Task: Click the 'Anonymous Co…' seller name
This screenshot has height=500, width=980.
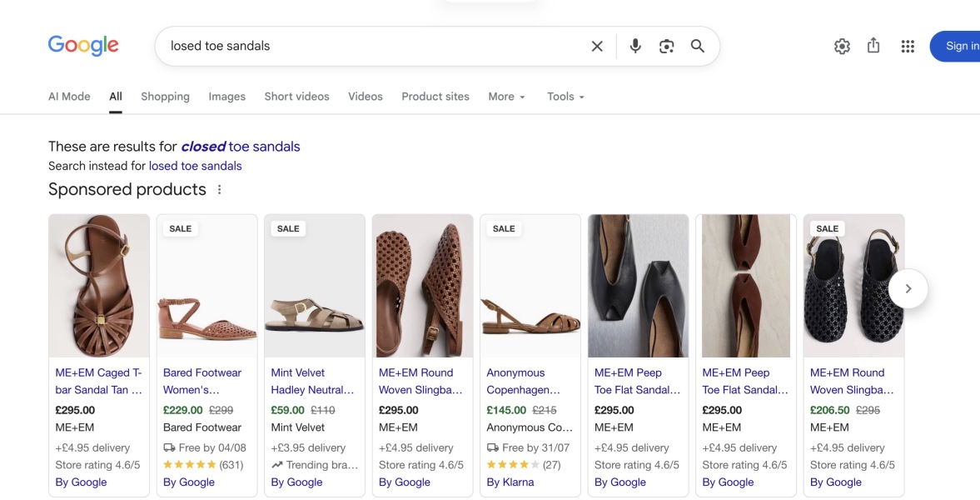Action: coord(530,427)
